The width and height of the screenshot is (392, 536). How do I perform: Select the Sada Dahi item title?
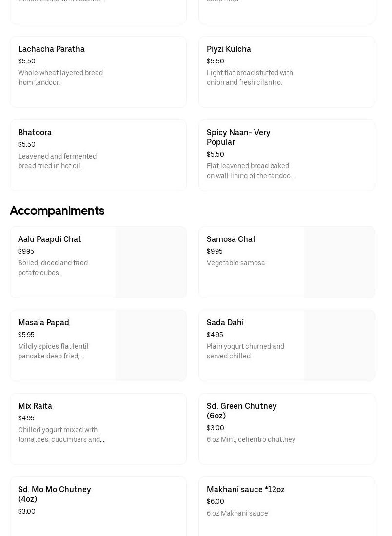[225, 323]
